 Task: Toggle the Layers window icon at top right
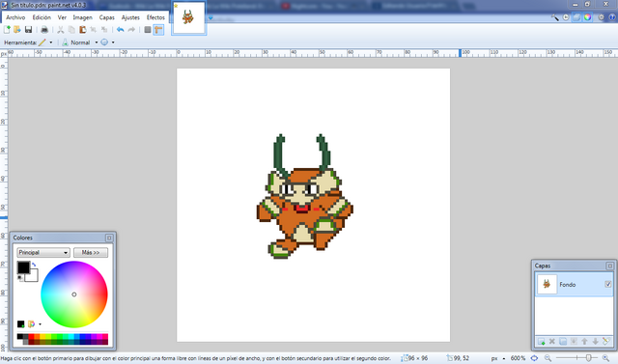click(576, 17)
